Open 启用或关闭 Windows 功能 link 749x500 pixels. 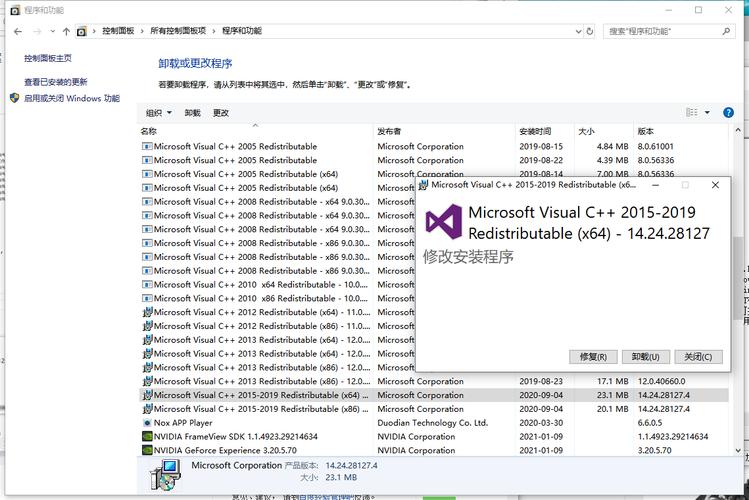coord(72,98)
